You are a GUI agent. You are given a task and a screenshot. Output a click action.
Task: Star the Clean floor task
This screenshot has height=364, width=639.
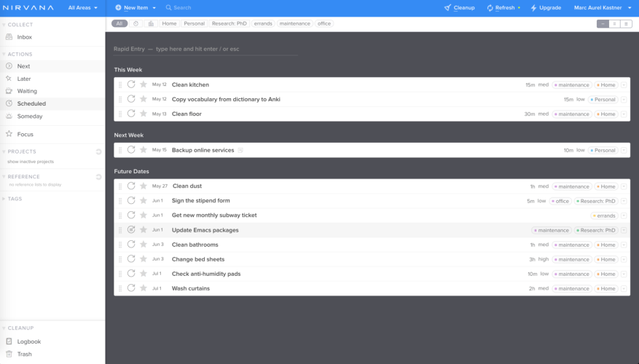click(144, 114)
